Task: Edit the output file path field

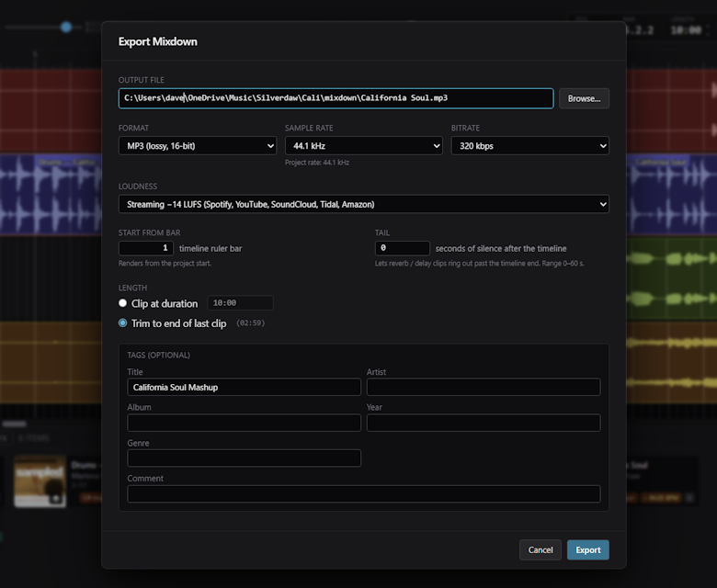Action: pyautogui.click(x=336, y=98)
